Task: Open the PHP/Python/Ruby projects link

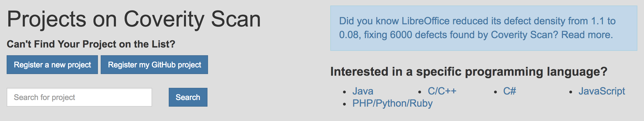Action: tap(393, 103)
